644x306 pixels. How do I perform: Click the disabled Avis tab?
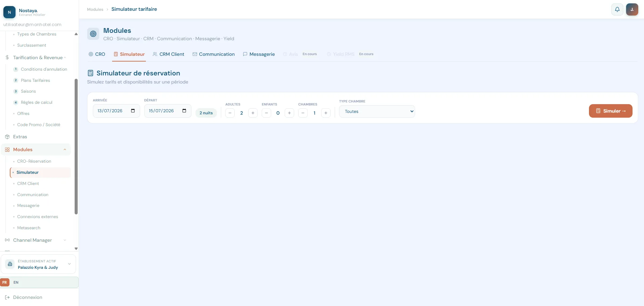(300, 54)
